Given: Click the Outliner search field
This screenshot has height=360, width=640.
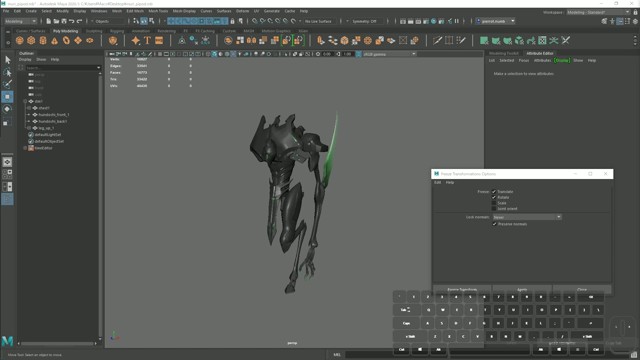Looking at the screenshot, I should pos(60,68).
